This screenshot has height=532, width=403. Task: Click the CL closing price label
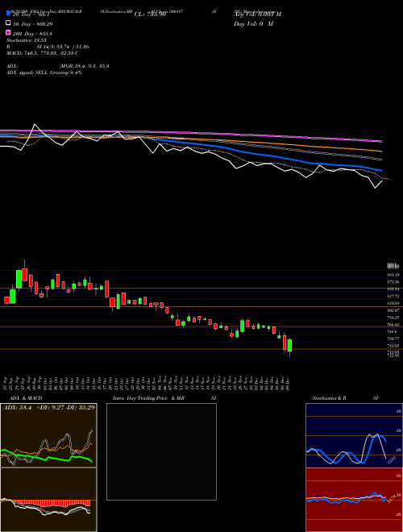[150, 15]
